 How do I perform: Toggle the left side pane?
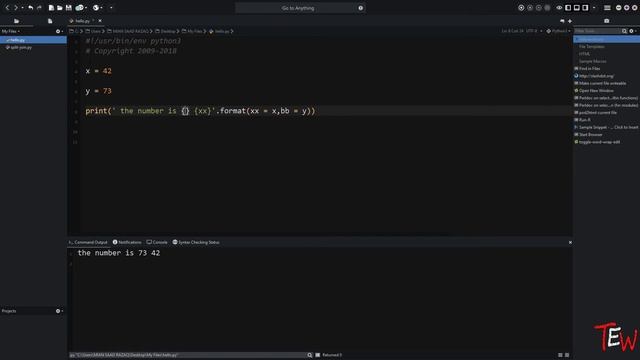[568, 8]
